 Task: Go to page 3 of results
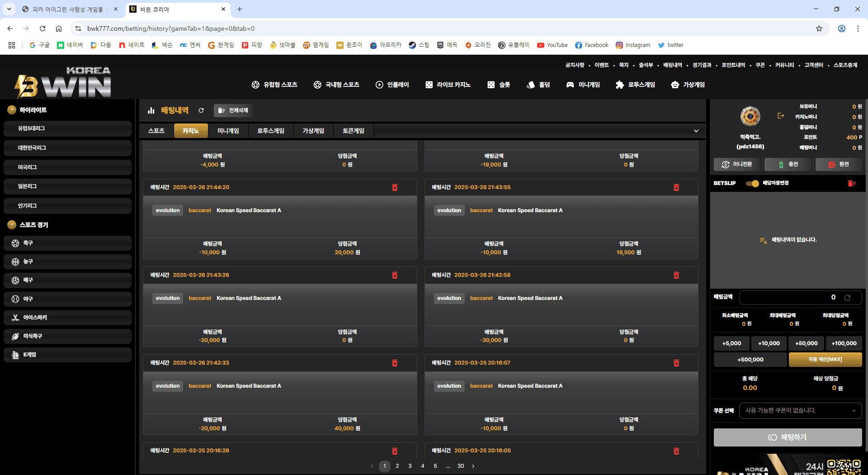[x=410, y=466]
